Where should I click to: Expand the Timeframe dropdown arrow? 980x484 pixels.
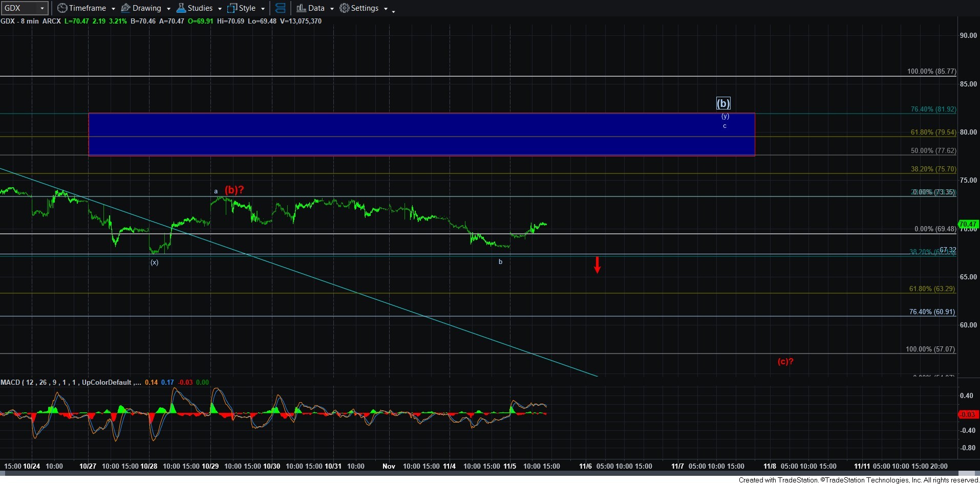click(x=113, y=9)
